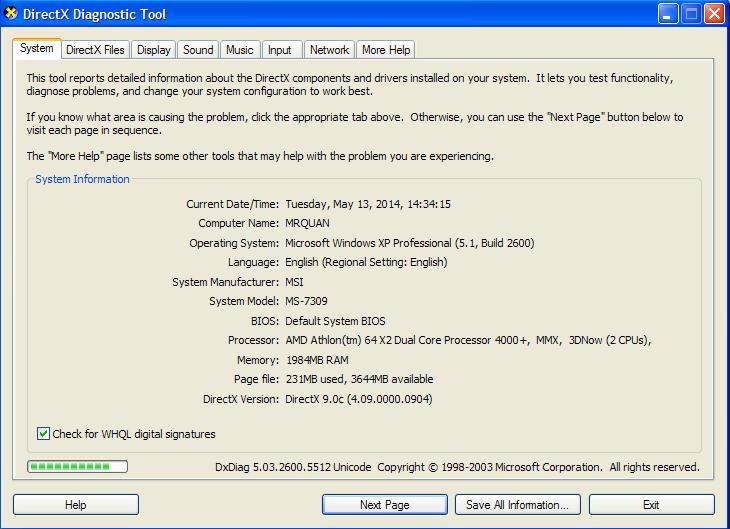Click the Exit button

[x=651, y=505]
